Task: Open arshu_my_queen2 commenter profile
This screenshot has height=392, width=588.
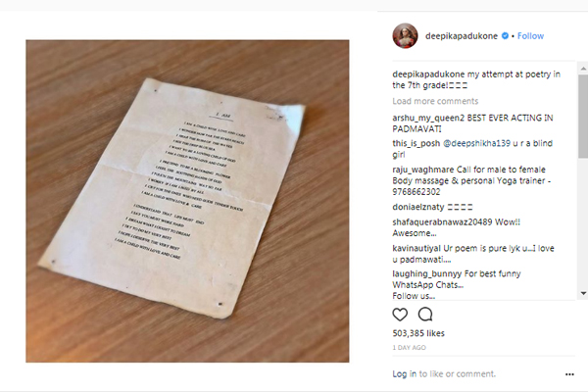Action: (x=428, y=118)
